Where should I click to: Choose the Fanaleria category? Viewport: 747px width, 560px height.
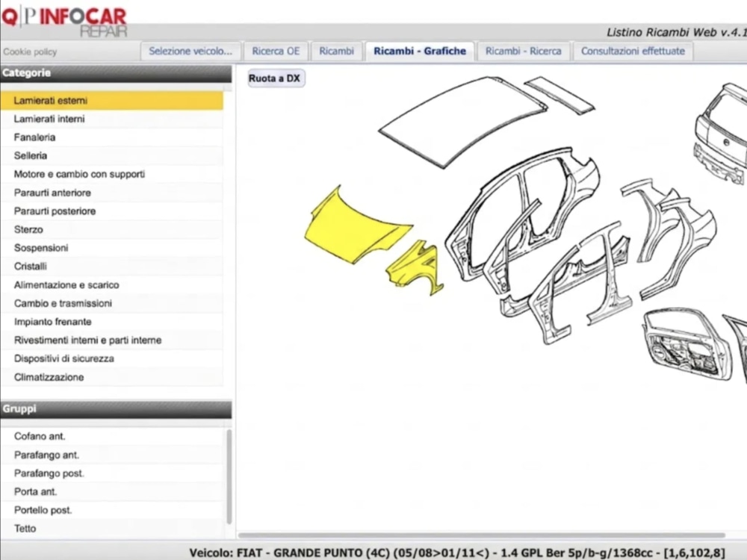pos(111,137)
